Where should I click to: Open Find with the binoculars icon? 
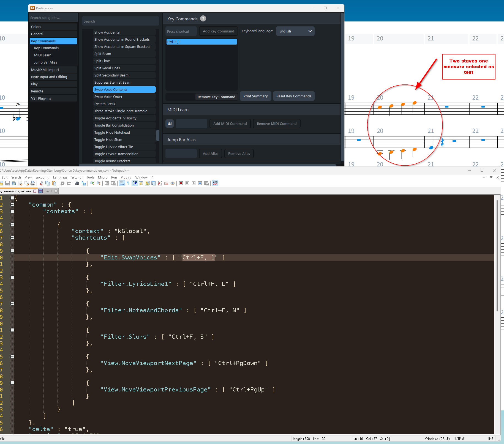[77, 183]
